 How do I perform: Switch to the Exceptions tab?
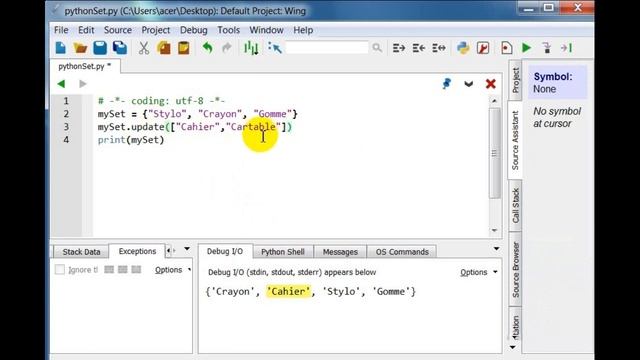137,251
